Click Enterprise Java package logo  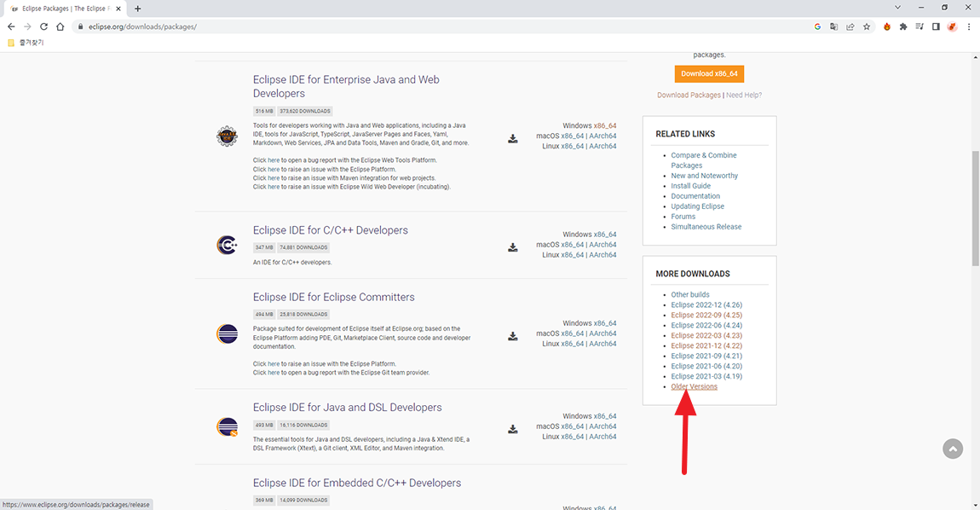[227, 136]
